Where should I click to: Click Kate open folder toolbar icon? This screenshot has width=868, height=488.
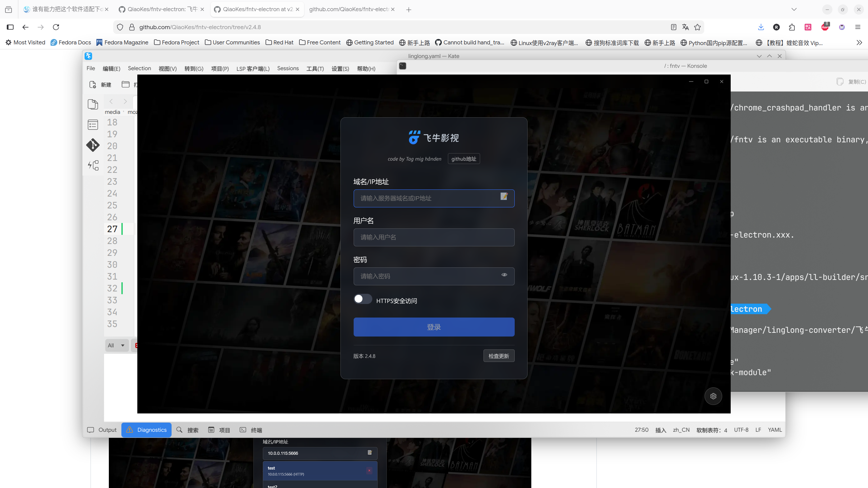click(x=125, y=84)
